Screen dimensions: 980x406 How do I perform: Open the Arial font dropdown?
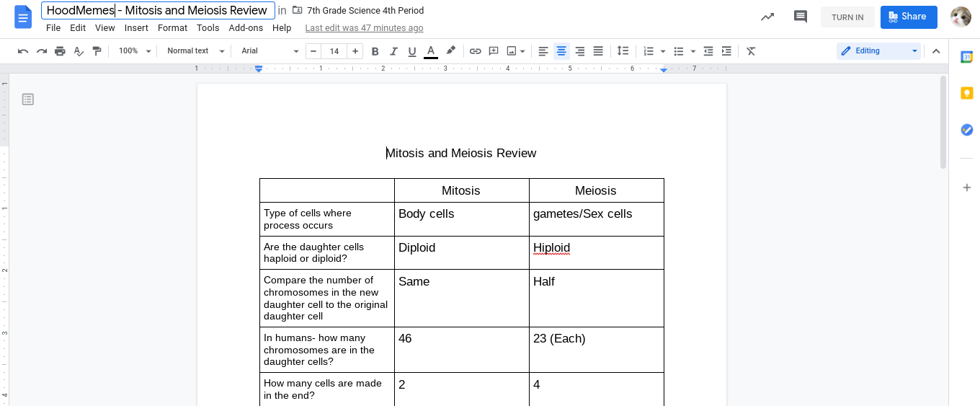tap(269, 51)
